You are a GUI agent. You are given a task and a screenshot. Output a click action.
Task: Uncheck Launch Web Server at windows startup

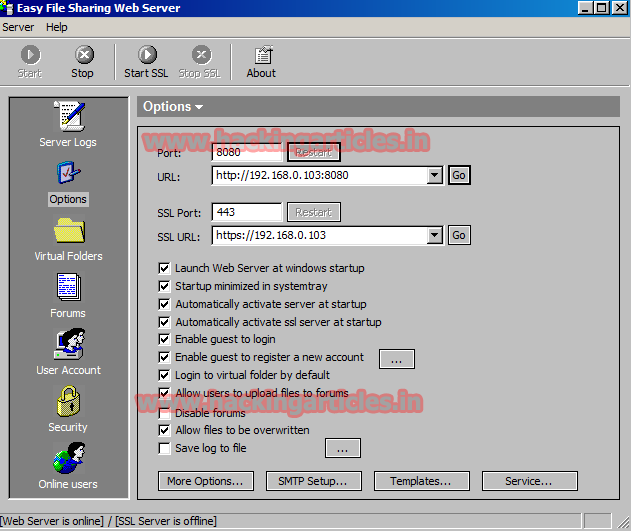coord(164,268)
